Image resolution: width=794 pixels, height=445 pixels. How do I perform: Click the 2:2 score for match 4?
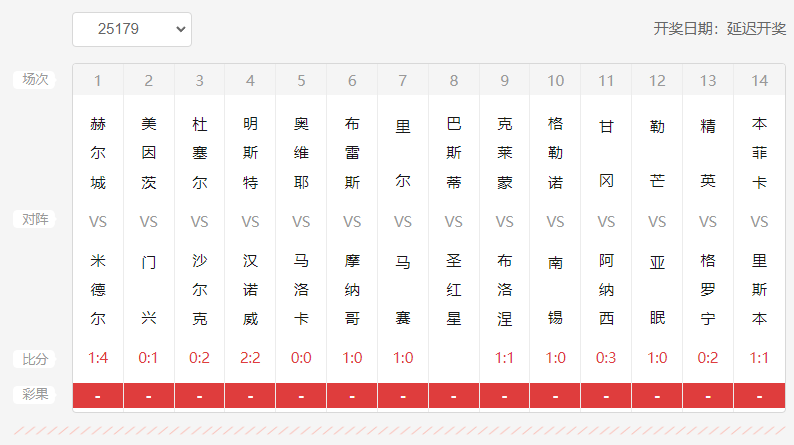pos(250,358)
